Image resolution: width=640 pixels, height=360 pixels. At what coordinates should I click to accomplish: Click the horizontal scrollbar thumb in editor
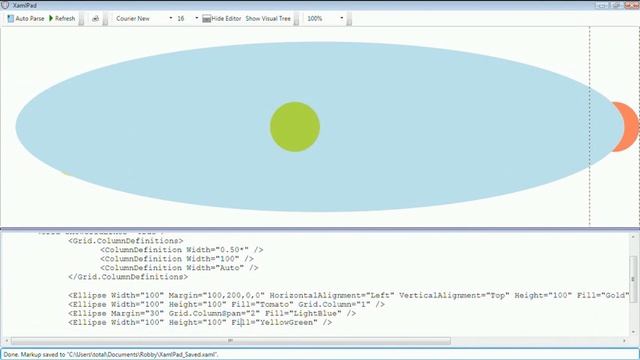pos(231,340)
